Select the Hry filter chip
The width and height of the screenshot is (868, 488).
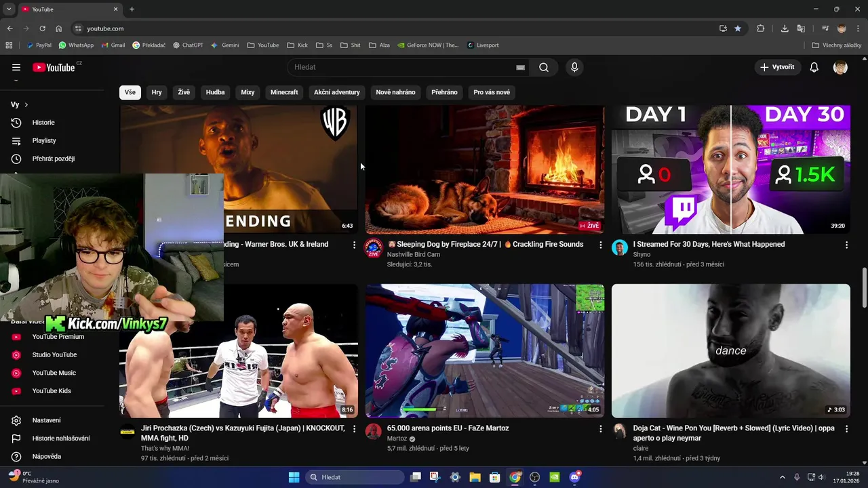tap(157, 92)
